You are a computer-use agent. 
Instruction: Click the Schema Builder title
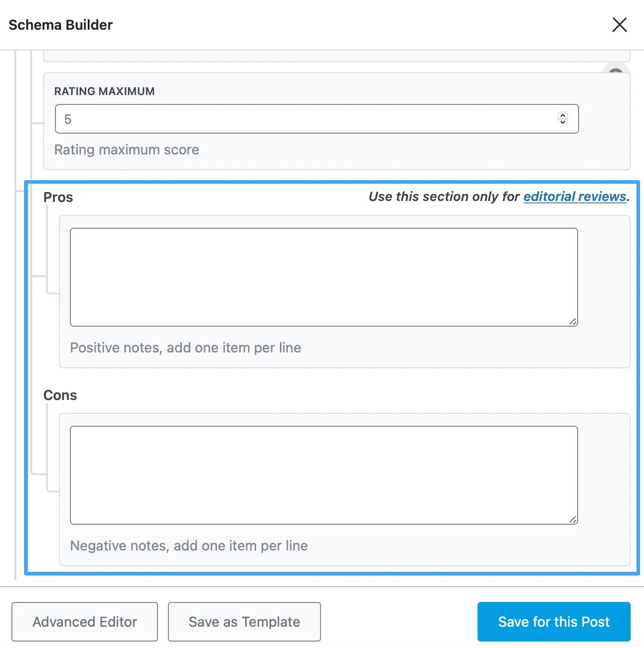pos(60,25)
